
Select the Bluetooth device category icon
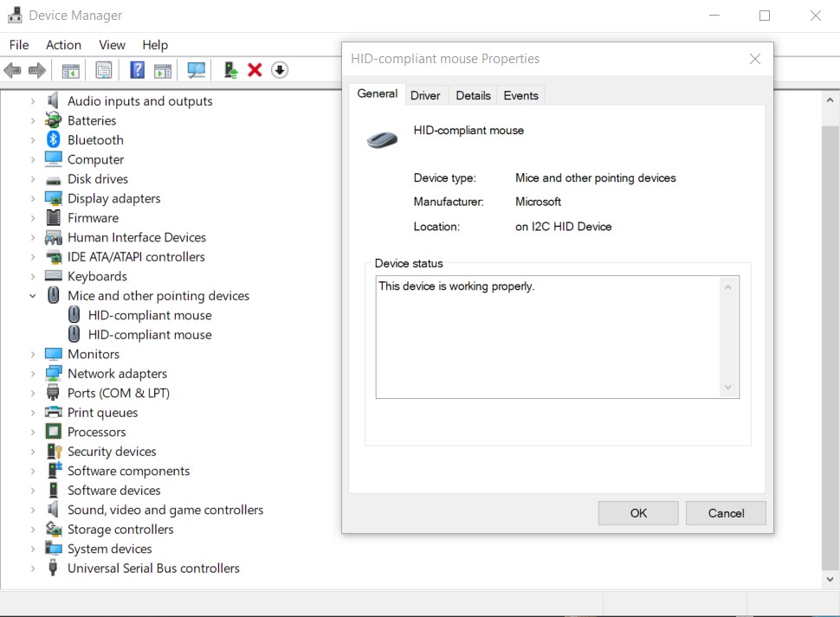click(53, 139)
